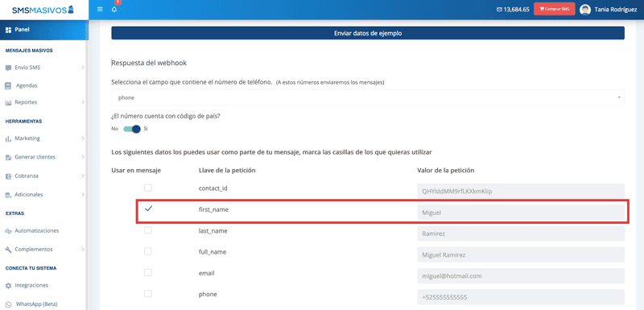Click the Envío SMS chat icon
644x310 pixels.
pos(8,68)
